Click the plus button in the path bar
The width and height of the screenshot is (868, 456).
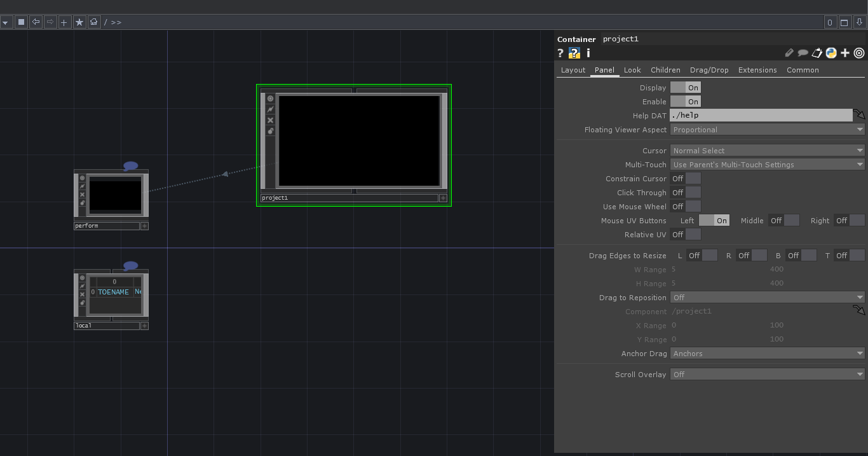tap(64, 22)
